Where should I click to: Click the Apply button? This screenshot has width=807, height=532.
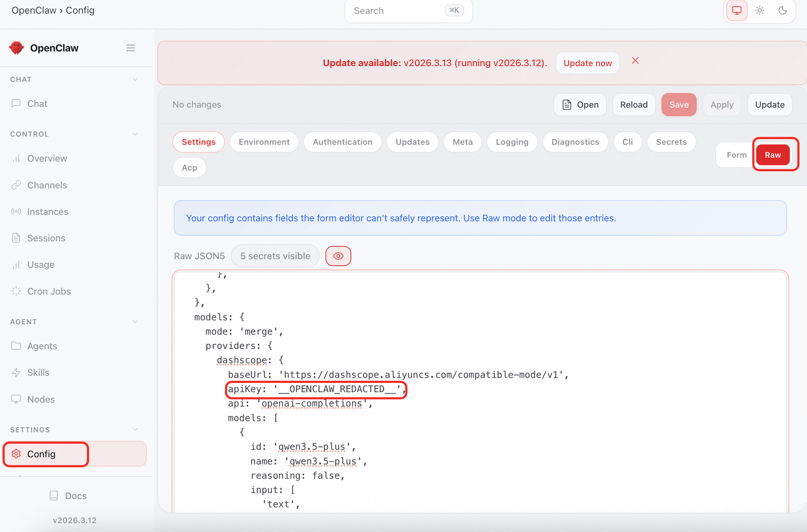tap(722, 104)
